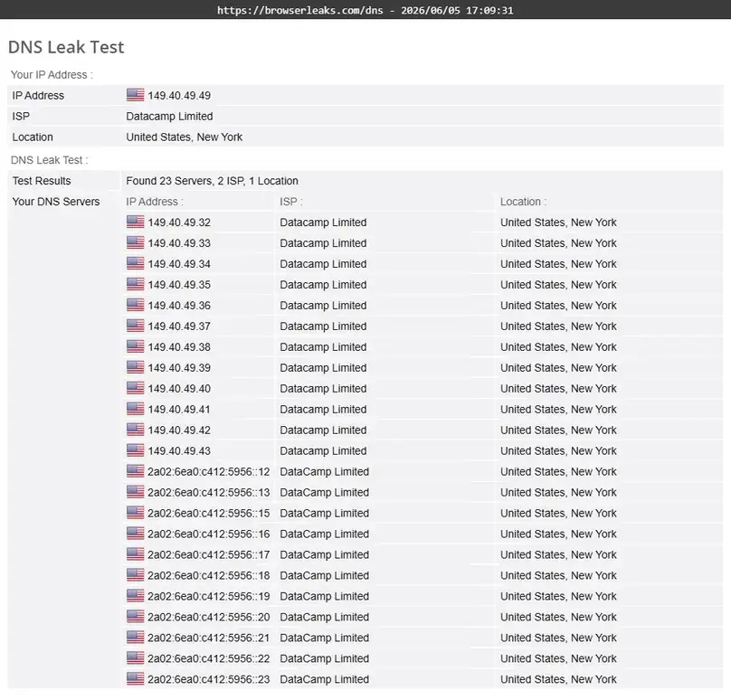
Task: Select IPv6 address 2a02:6ea0:c412:5956::23
Action: tap(208, 679)
